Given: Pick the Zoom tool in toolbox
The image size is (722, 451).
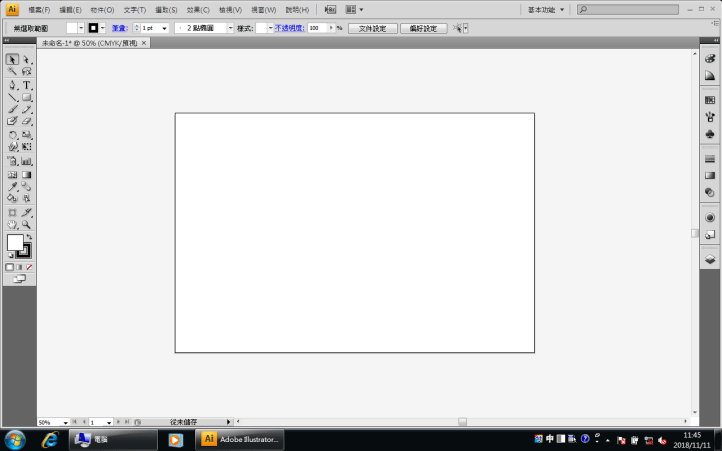Looking at the screenshot, I should 27,225.
